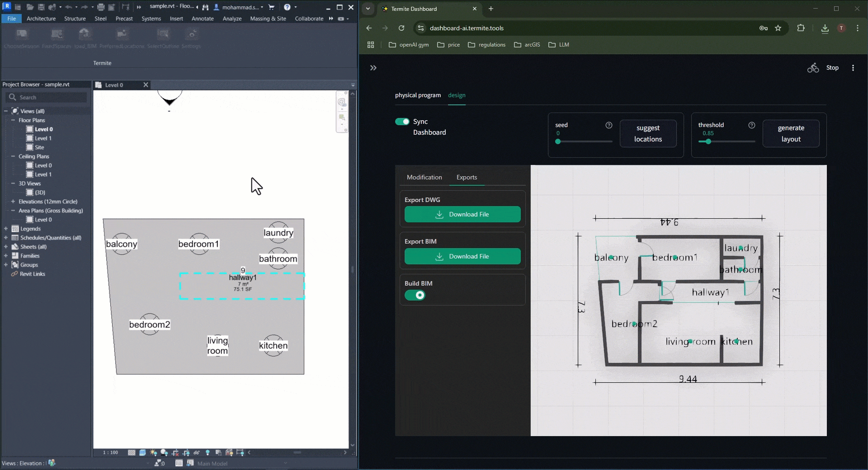Screen dimensions: 868x470
Task: Switch to the Modification tab
Action: click(424, 177)
